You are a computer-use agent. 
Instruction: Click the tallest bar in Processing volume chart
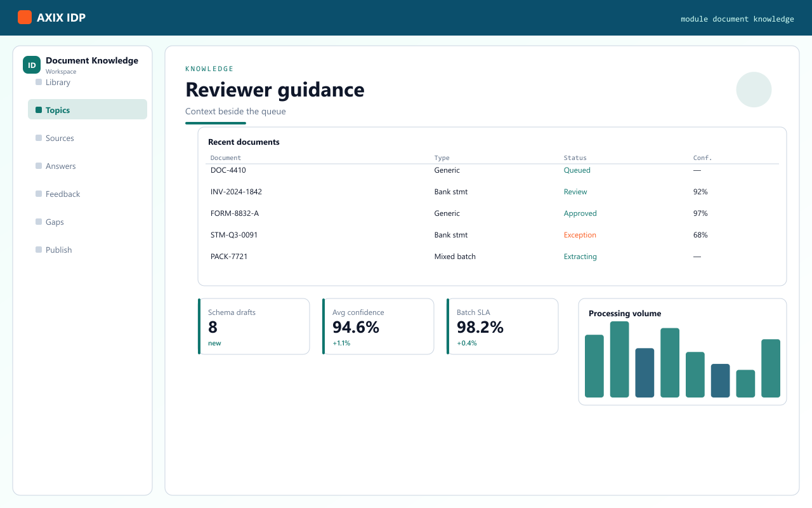click(619, 359)
